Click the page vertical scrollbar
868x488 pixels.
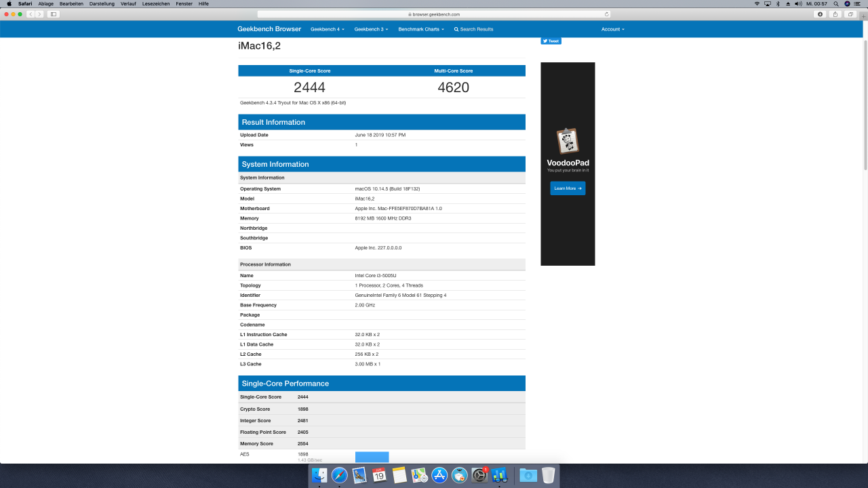(x=865, y=105)
